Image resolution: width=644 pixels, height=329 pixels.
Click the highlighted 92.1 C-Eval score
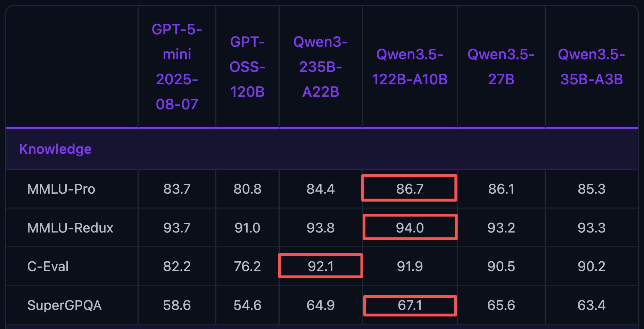pos(320,266)
